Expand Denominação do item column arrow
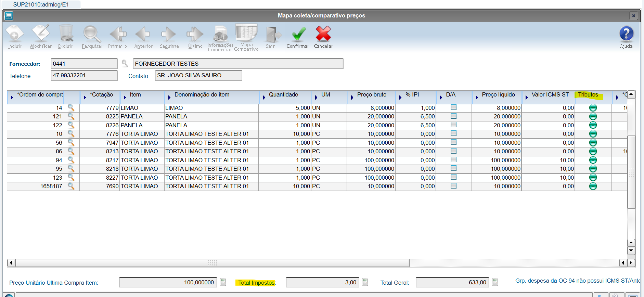 coord(169,98)
